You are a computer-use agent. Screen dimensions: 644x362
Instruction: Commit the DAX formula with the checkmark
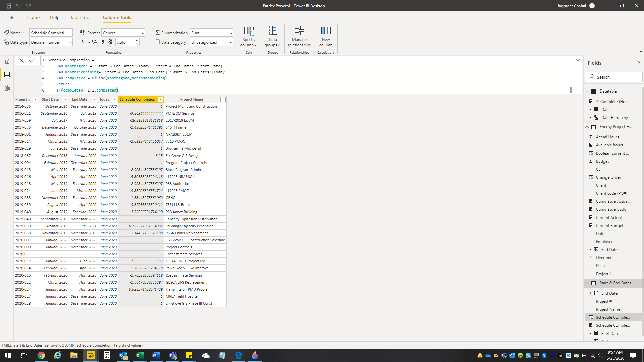(32, 61)
